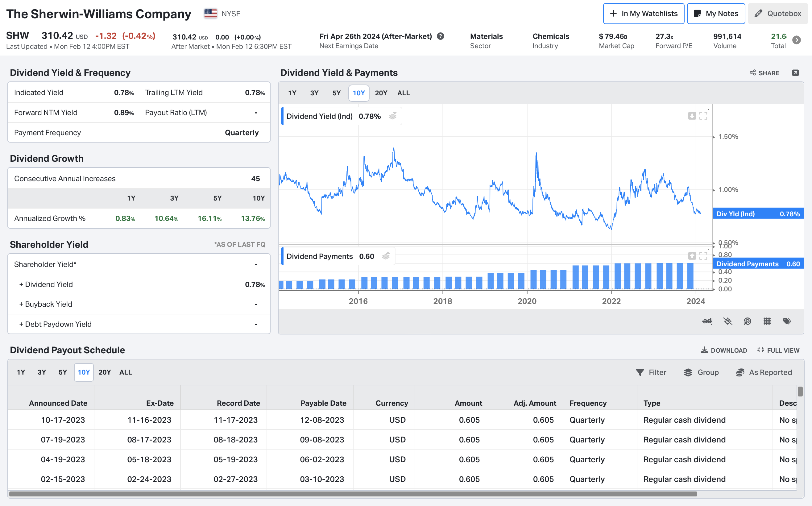Open the As Reported option label
Image resolution: width=812 pixels, height=506 pixels.
click(770, 372)
